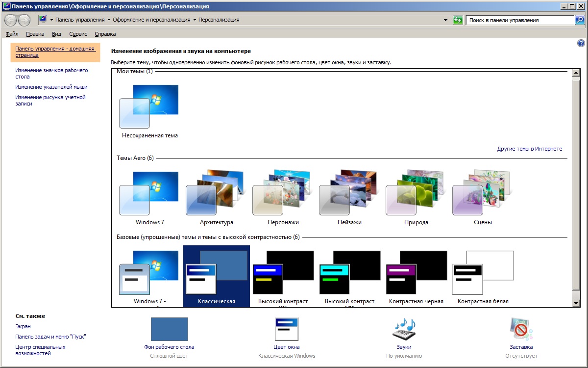Click the Forward navigation arrow
588x368 pixels.
point(24,20)
